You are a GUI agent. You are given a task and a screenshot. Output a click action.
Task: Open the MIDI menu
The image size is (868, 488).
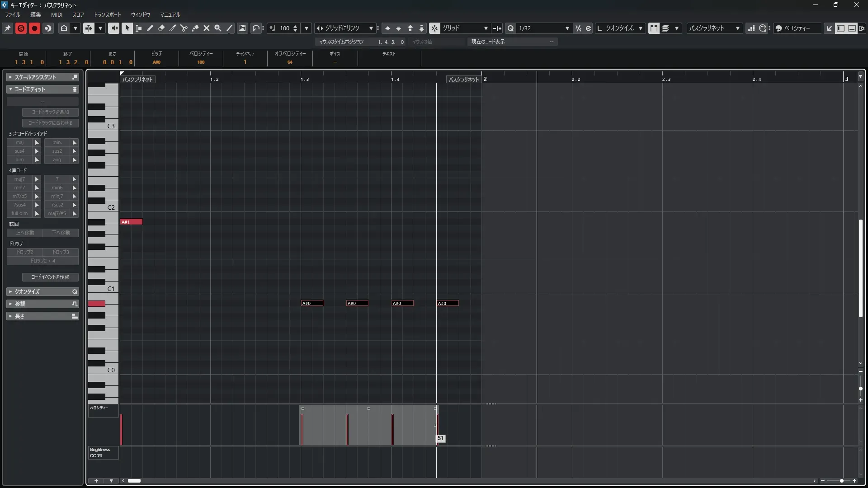tap(57, 14)
